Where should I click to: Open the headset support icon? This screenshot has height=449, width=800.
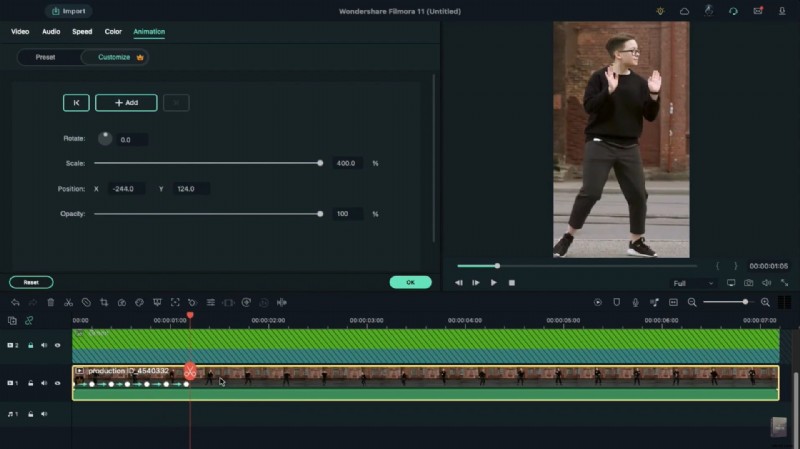click(x=733, y=11)
